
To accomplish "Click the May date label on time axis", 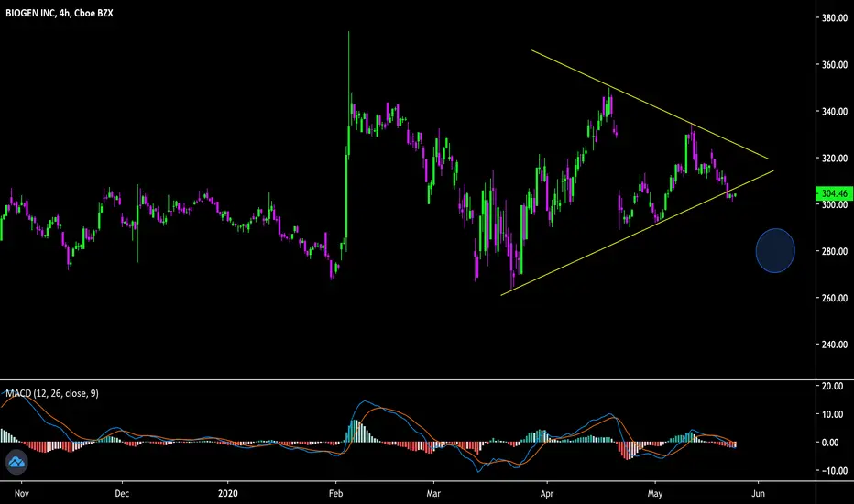I will (655, 494).
